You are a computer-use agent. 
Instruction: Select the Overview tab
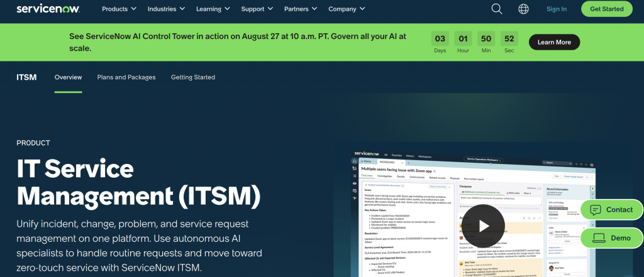pyautogui.click(x=68, y=77)
